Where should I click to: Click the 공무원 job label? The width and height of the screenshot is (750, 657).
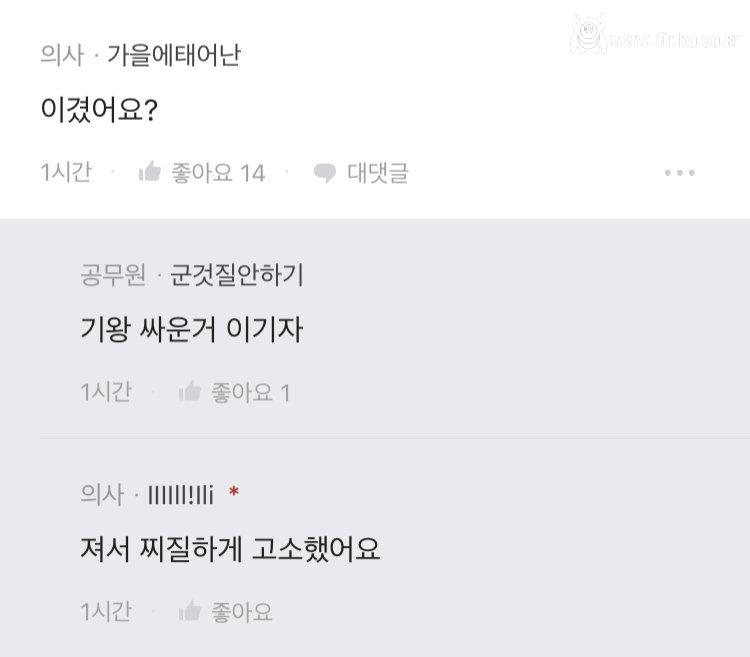pyautogui.click(x=113, y=275)
